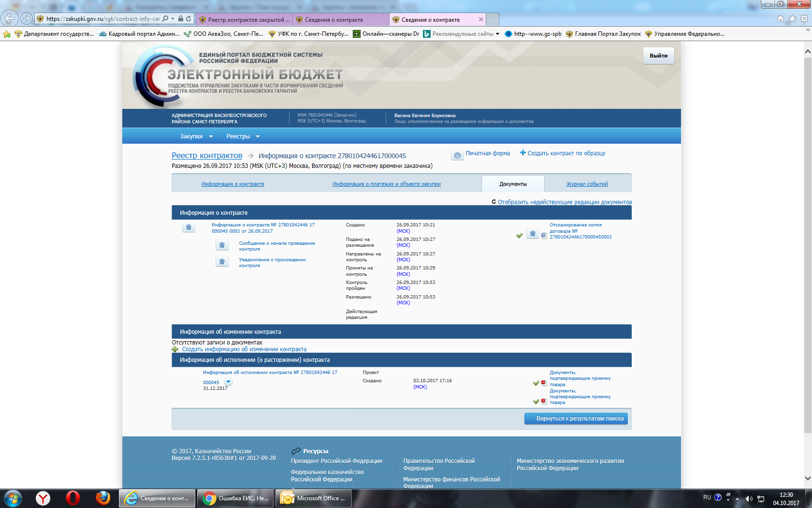Switch to the Chrome Ошибка ЕИС taskbar window
This screenshot has width=812, height=508.
(x=235, y=498)
